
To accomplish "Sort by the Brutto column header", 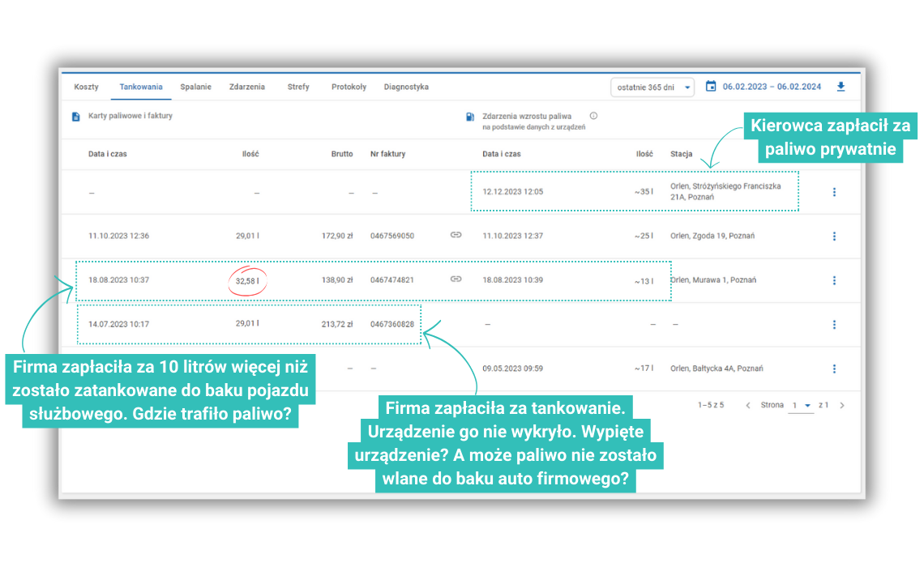I will [342, 154].
